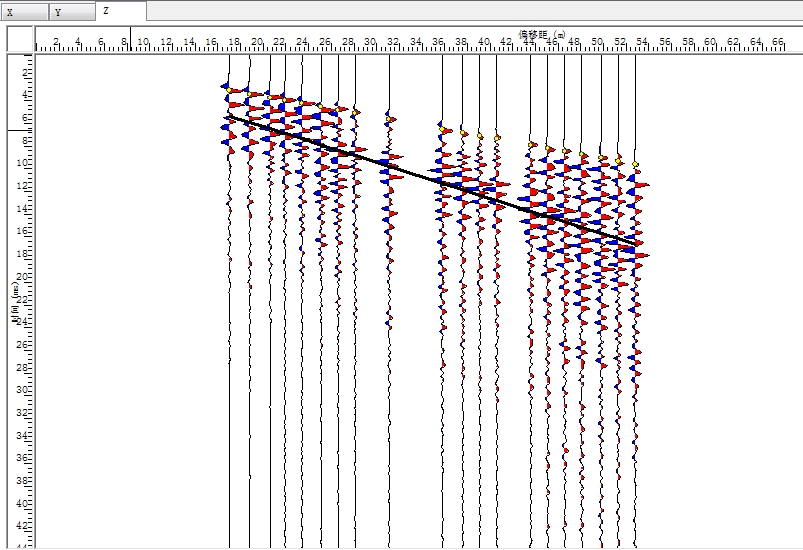Click the yellow pick on the isolated 36 m trace
Screen dimensions: 803x550
coord(441,127)
